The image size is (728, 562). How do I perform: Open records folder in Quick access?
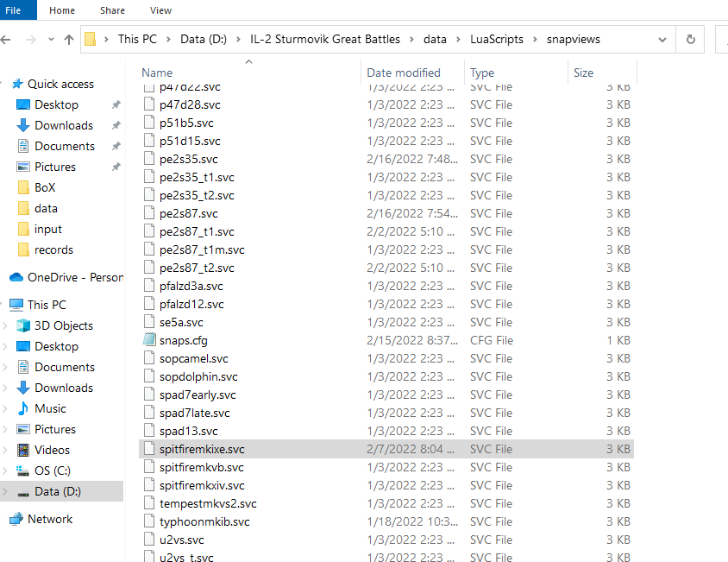pos(53,250)
